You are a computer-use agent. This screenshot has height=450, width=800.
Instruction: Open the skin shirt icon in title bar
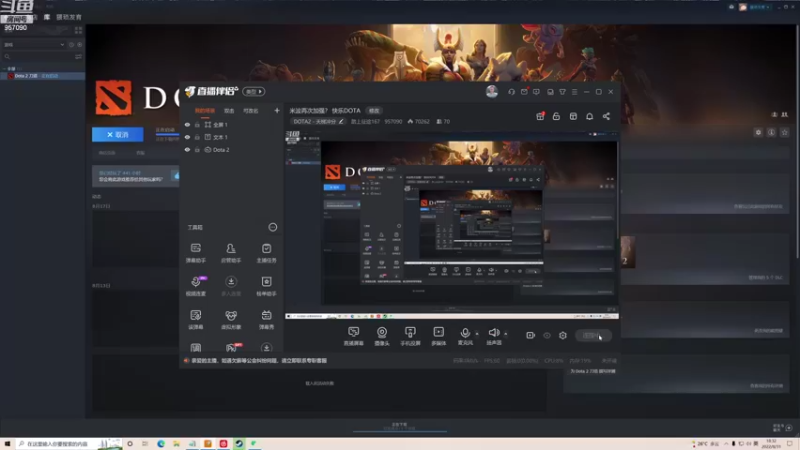click(562, 92)
